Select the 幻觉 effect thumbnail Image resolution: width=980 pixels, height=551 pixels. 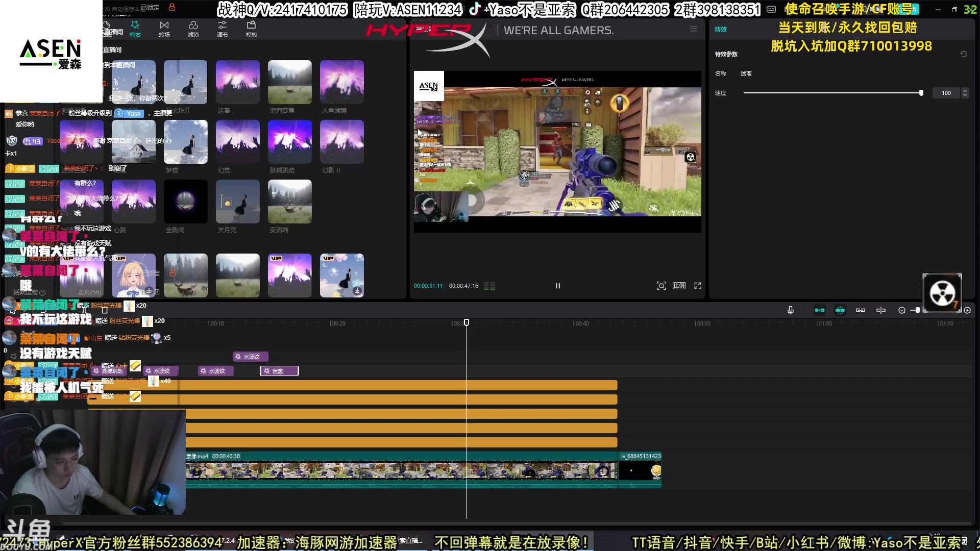(x=238, y=142)
